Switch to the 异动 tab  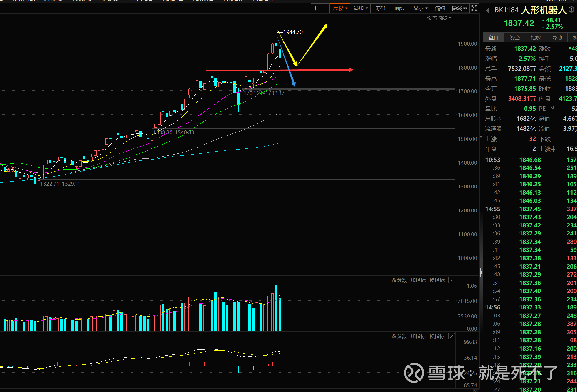[557, 38]
